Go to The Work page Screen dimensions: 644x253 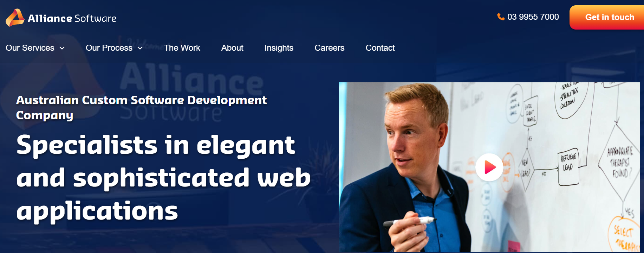[182, 48]
